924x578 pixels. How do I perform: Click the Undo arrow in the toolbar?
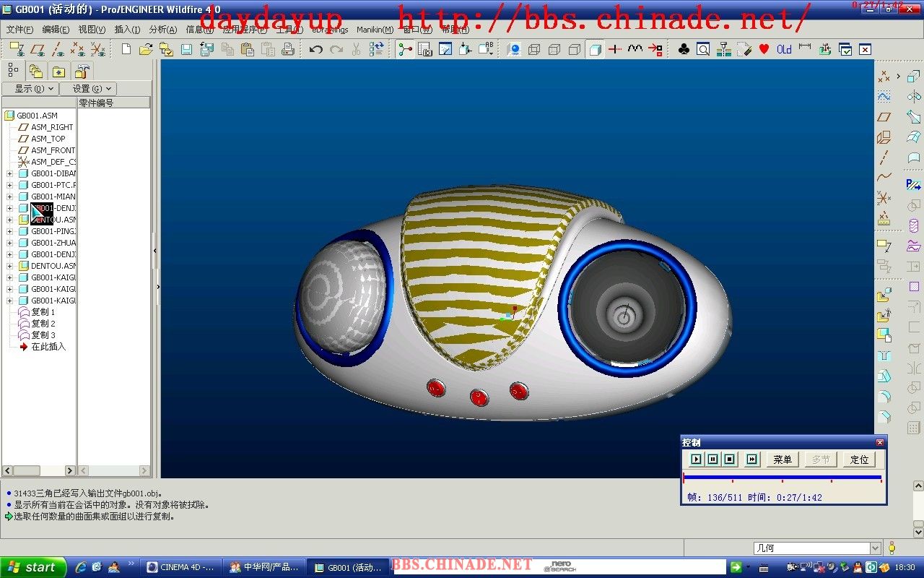315,49
